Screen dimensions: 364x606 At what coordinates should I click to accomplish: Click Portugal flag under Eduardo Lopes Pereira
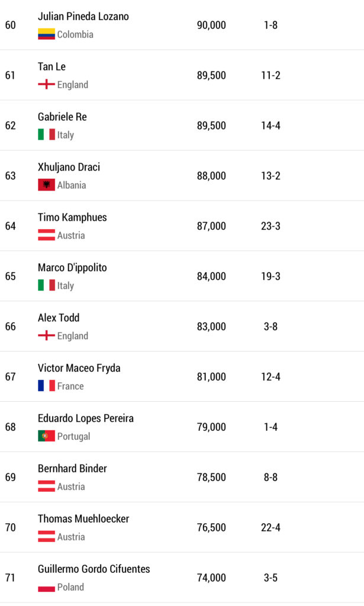[x=46, y=436]
